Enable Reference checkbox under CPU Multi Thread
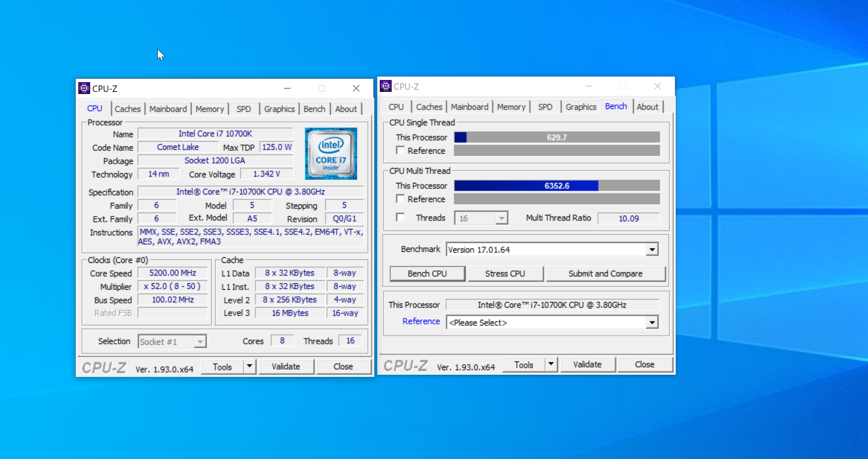The width and height of the screenshot is (868, 459). pyautogui.click(x=400, y=199)
